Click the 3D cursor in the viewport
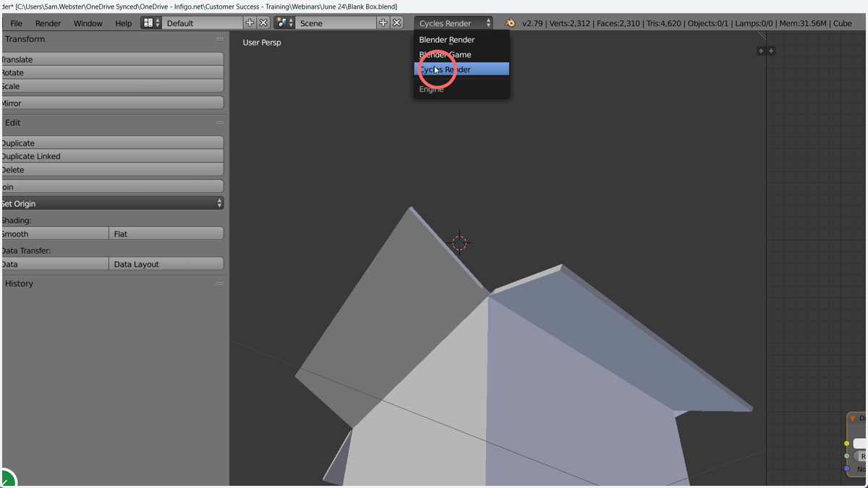 (460, 242)
